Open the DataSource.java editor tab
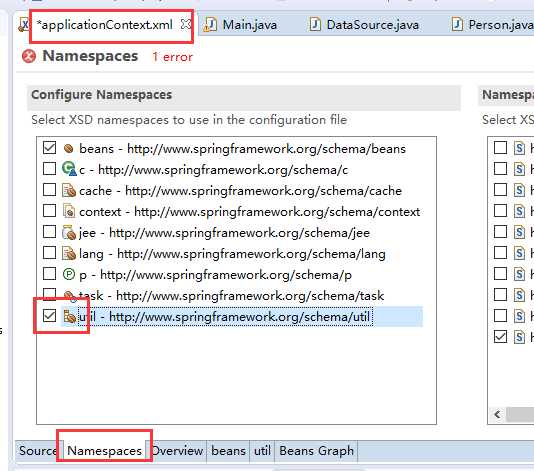The image size is (534, 471). 373,25
